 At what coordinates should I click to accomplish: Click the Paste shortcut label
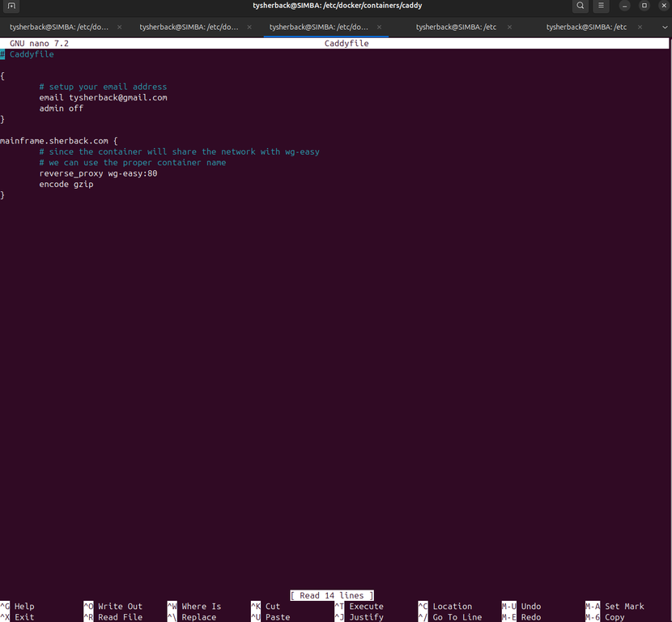click(x=278, y=617)
